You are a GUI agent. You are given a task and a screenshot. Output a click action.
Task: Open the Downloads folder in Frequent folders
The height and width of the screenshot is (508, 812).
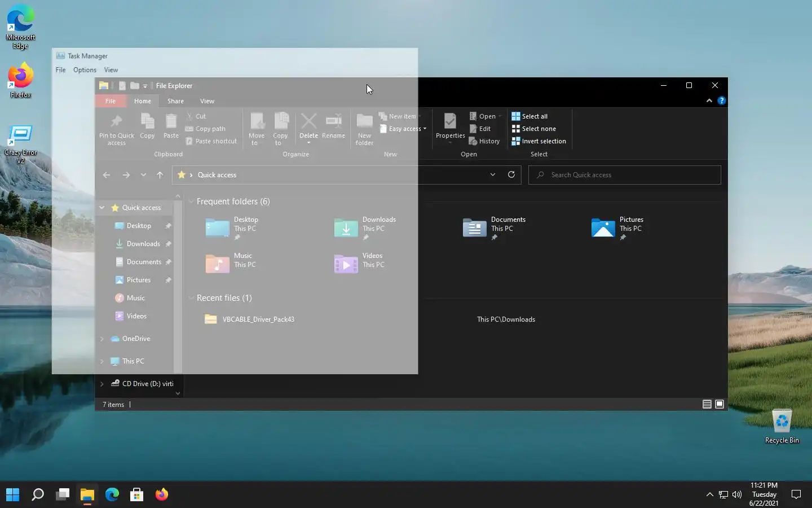[x=365, y=228]
